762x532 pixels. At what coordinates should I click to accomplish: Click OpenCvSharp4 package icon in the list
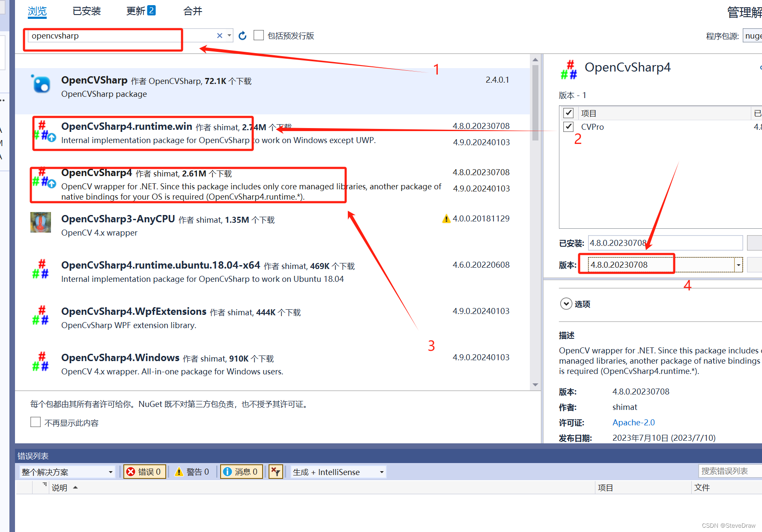(x=44, y=178)
